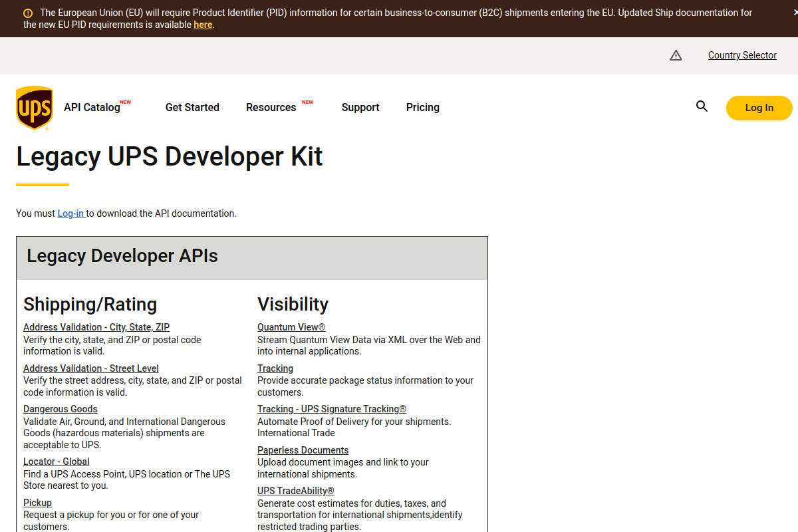Click the yellow Log In button

tap(759, 108)
